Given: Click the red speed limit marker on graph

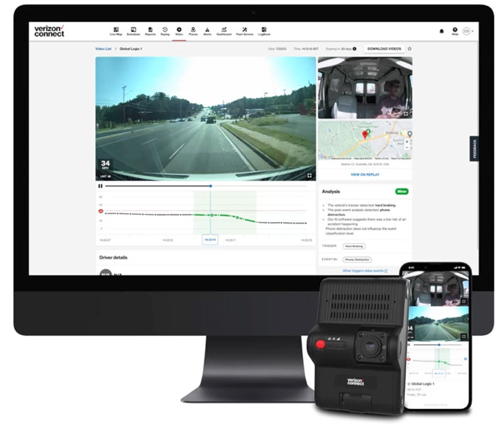Looking at the screenshot, I should [100, 211].
